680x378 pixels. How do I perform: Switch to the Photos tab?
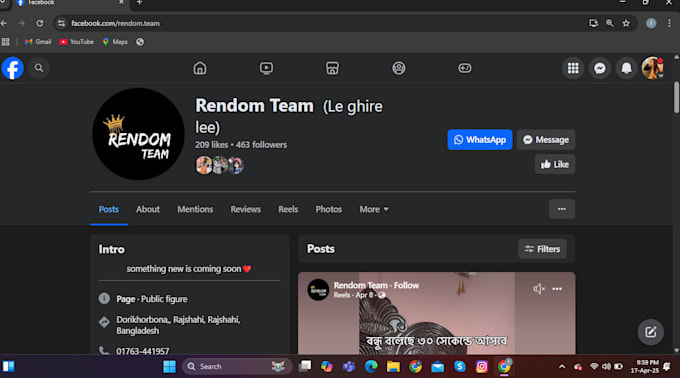tap(328, 209)
